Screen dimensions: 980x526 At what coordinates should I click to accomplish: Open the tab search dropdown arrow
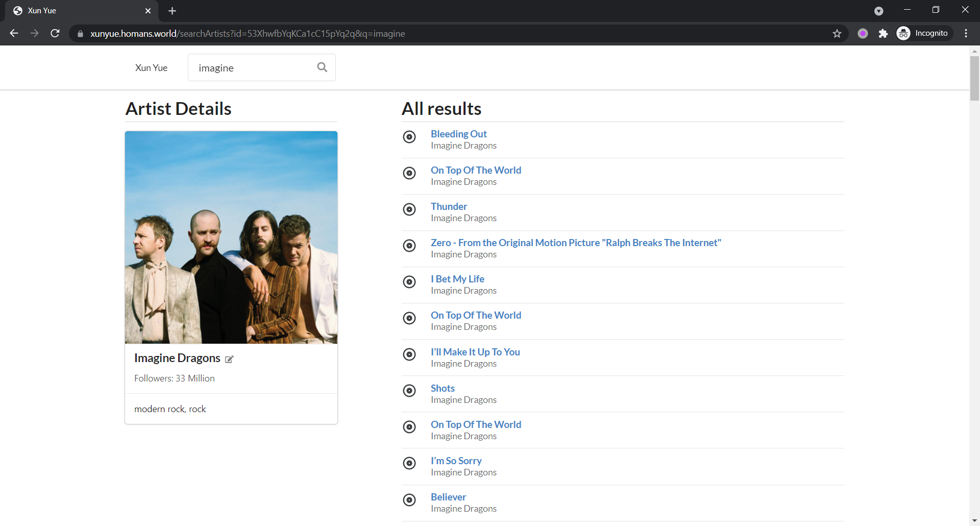click(x=878, y=11)
